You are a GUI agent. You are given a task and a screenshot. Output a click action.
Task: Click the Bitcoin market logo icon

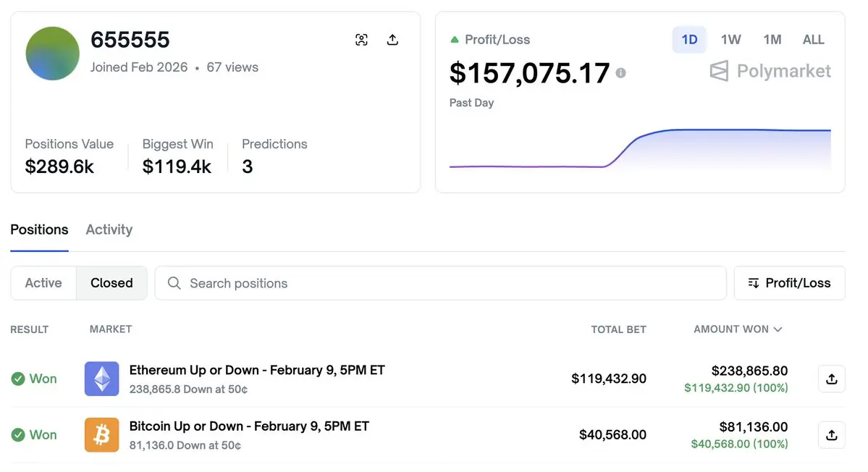[x=101, y=435]
